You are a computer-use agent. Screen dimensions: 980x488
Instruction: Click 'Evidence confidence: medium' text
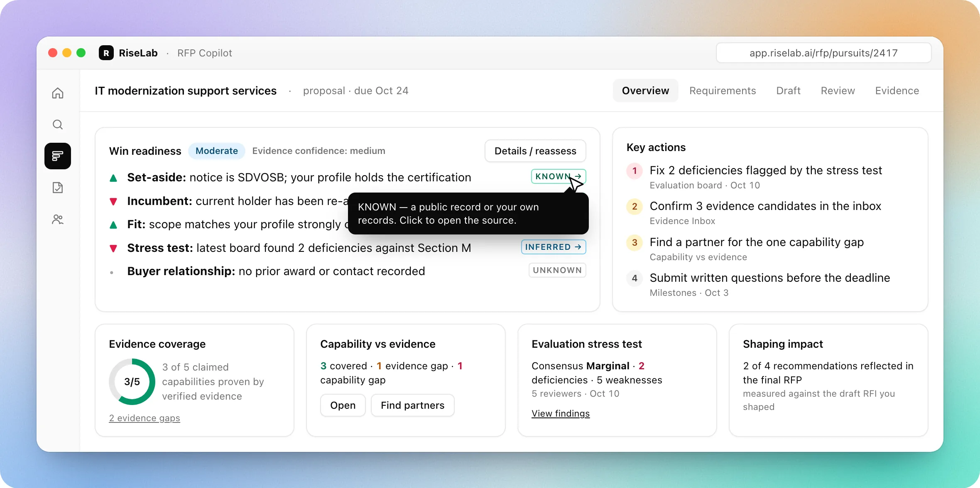coord(318,151)
